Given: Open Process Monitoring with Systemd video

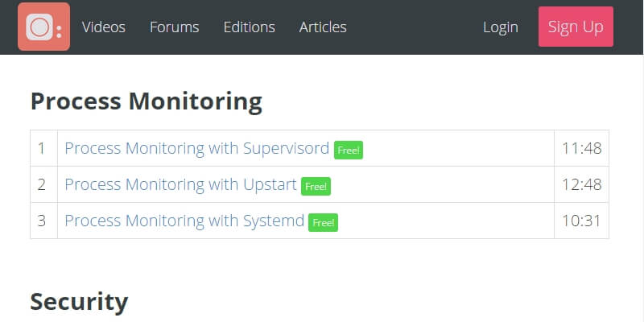Looking at the screenshot, I should (184, 221).
